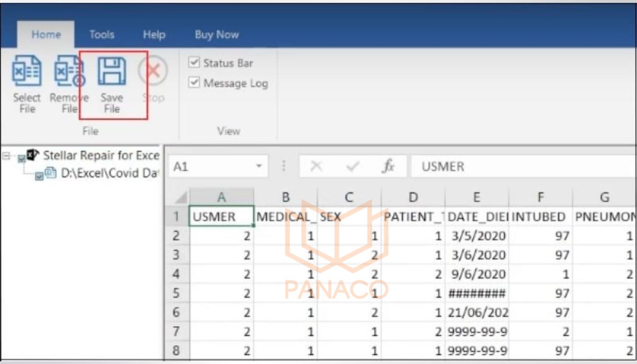Select column E header
This screenshot has width=637, height=364.
click(477, 197)
